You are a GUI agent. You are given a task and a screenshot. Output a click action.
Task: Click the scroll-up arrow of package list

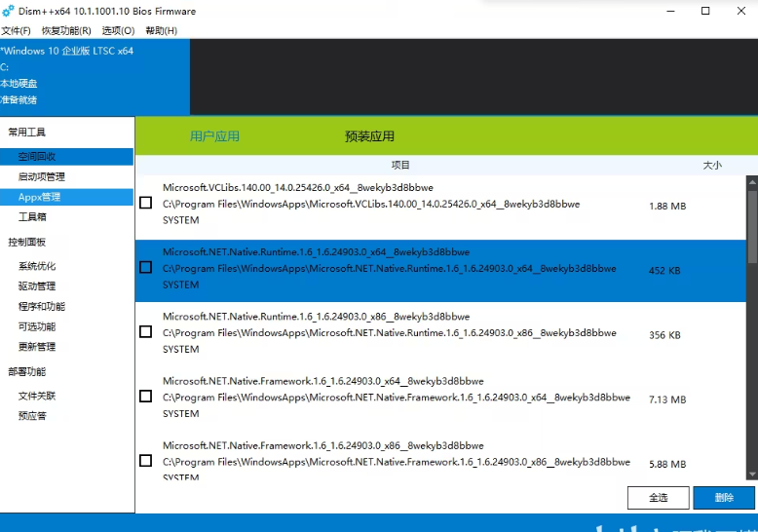(x=751, y=181)
